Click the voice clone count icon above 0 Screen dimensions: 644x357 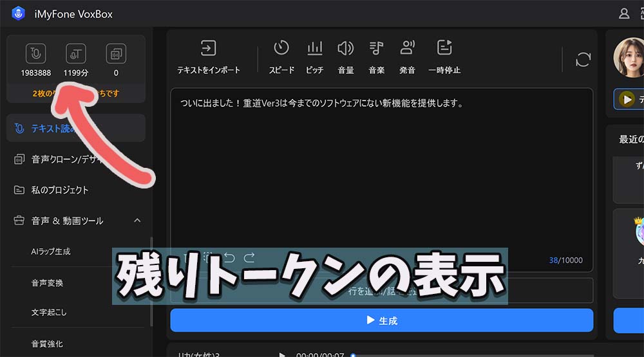tap(116, 53)
